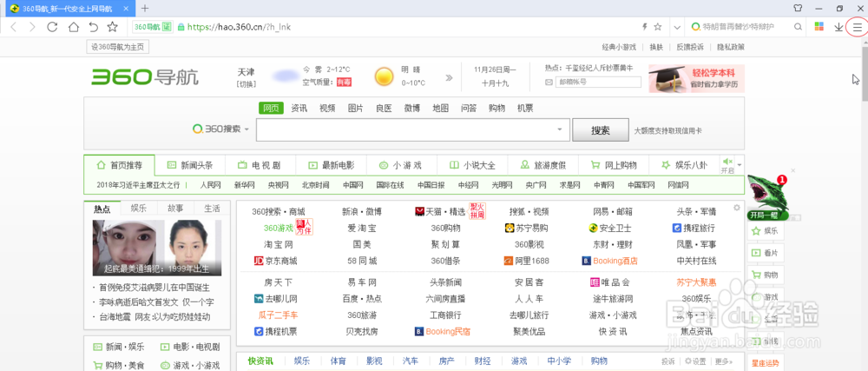Click the magnifier icon in browser search box
Viewport: 868px width, 371px height.
pyautogui.click(x=798, y=27)
